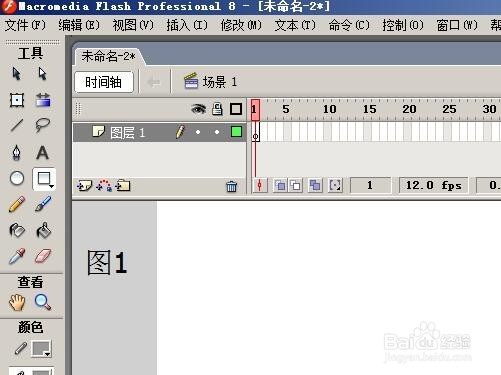Select the Pen tool

pos(17,153)
